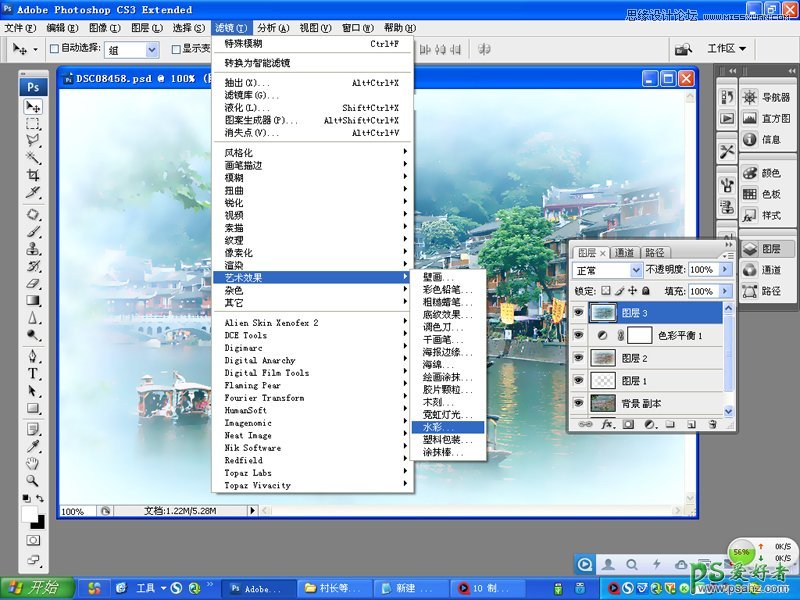Click the foreground color swatch
800x600 pixels.
[29, 513]
